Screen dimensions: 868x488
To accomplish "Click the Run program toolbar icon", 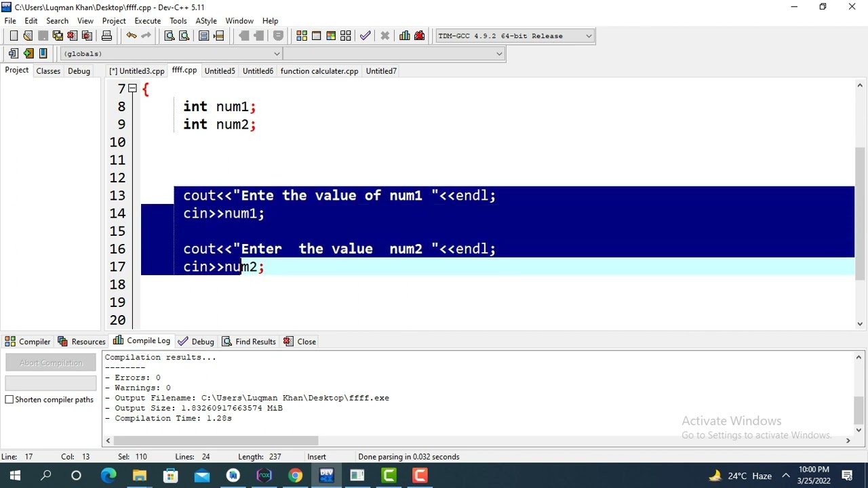I will [316, 36].
